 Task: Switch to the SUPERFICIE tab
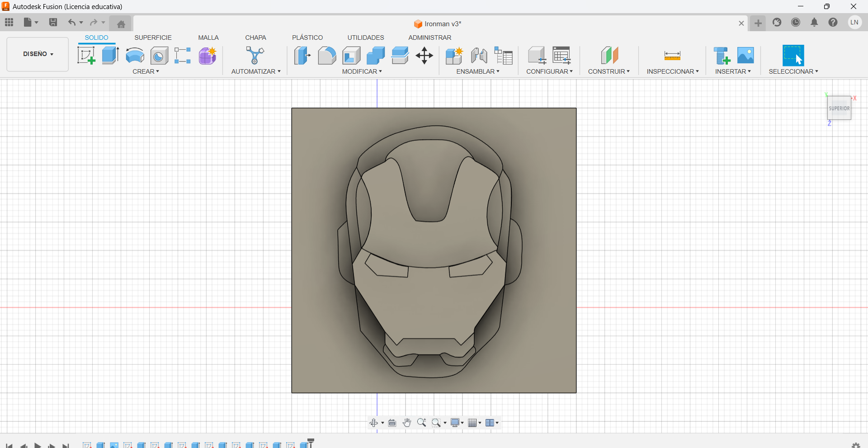point(153,38)
